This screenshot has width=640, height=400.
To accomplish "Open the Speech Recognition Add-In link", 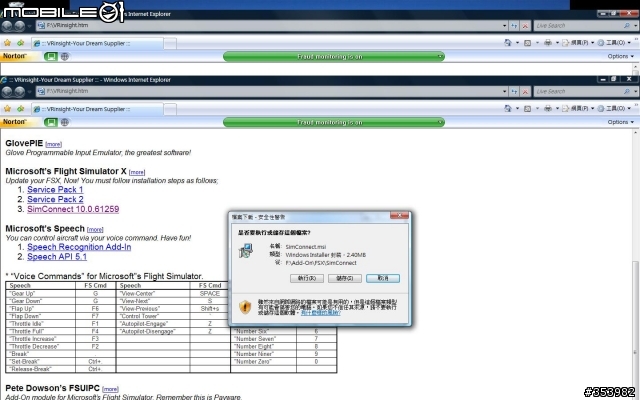I will (79, 247).
